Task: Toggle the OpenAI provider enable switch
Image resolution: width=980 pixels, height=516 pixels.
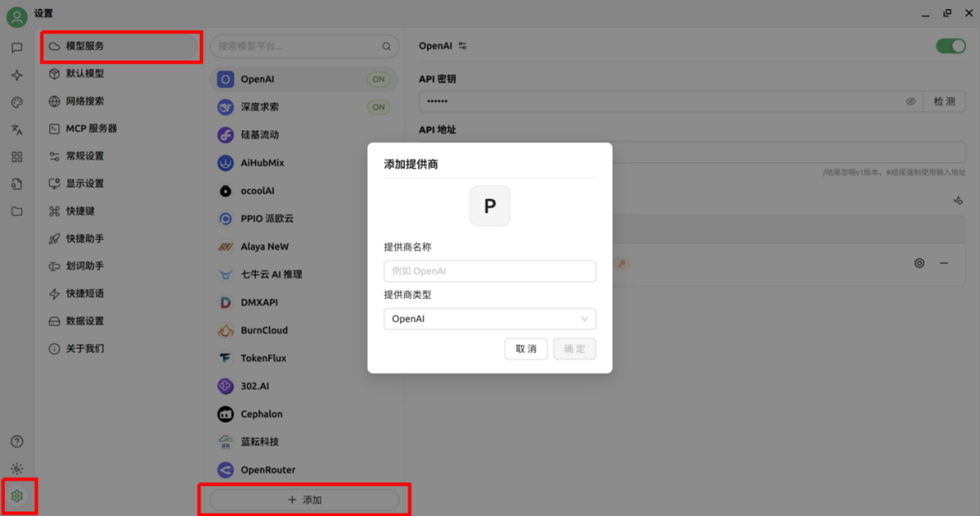Action: pyautogui.click(x=951, y=46)
